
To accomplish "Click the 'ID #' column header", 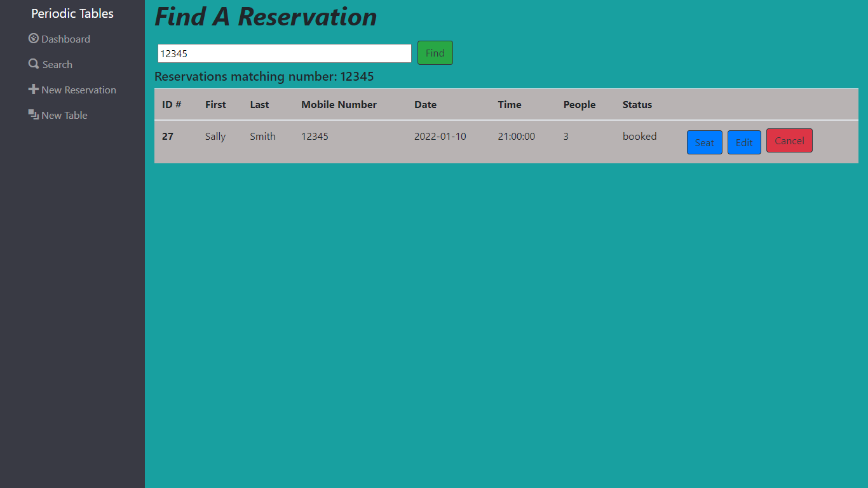I will pos(172,105).
